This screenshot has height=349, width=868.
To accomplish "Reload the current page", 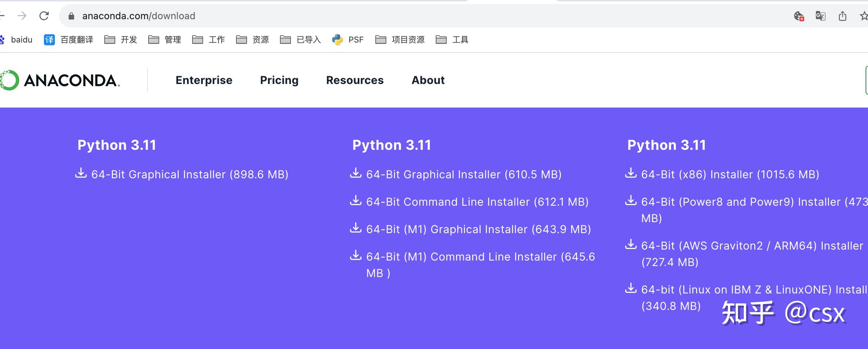I will (44, 15).
